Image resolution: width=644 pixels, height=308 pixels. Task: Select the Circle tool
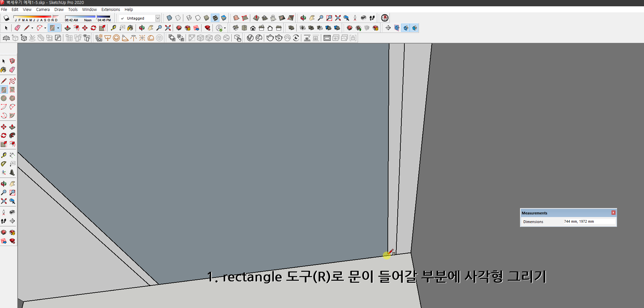4,98
